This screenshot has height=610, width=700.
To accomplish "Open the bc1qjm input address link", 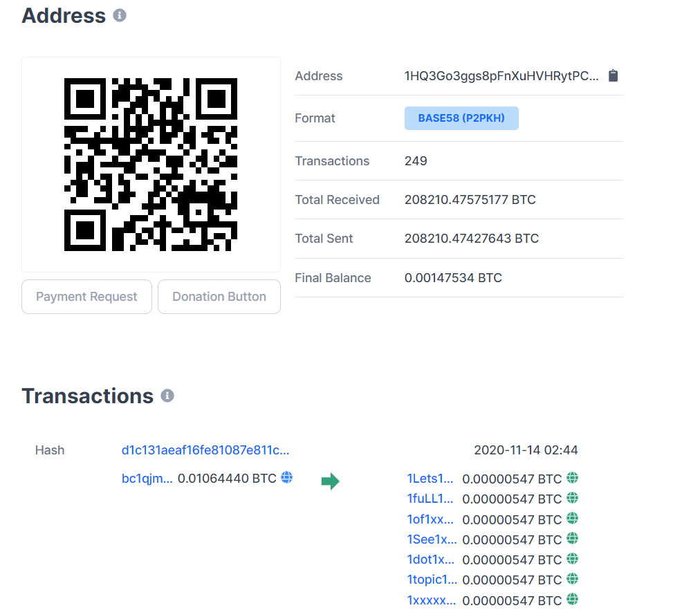I will 147,479.
